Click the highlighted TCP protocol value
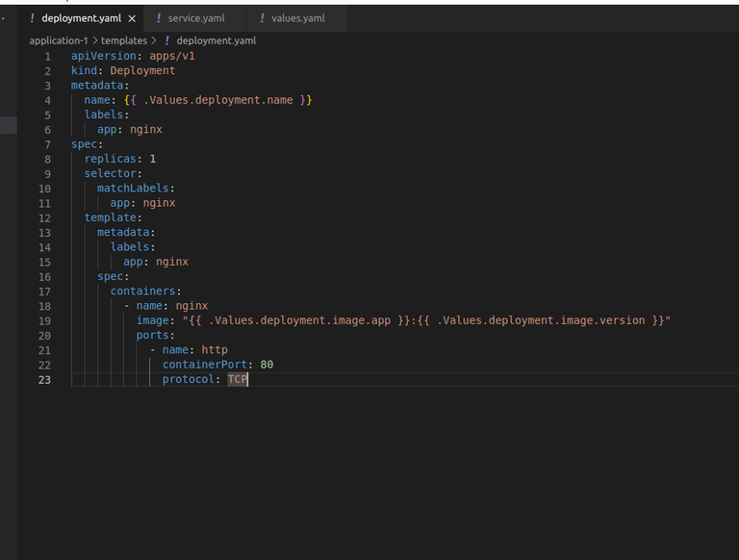 pos(237,379)
